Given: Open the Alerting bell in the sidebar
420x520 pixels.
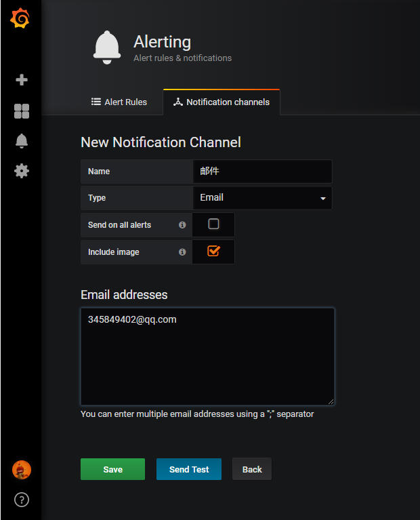Looking at the screenshot, I should 22,141.
